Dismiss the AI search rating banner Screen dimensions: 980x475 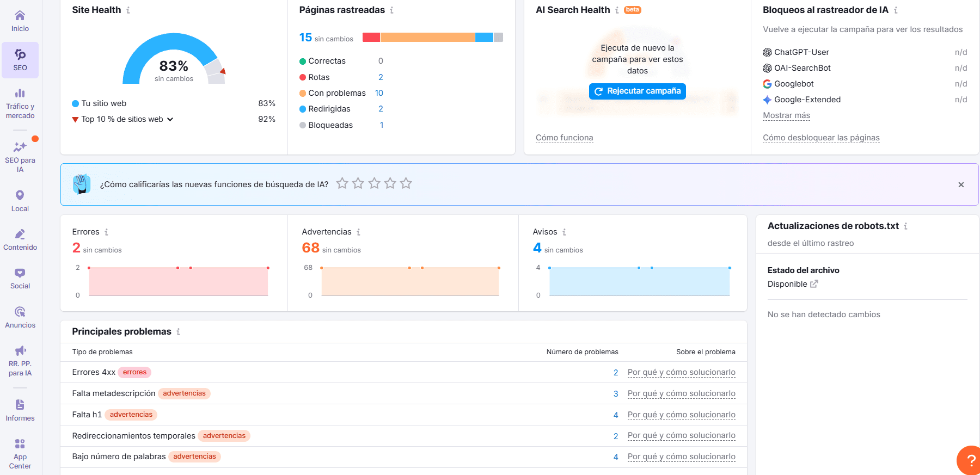[961, 185]
